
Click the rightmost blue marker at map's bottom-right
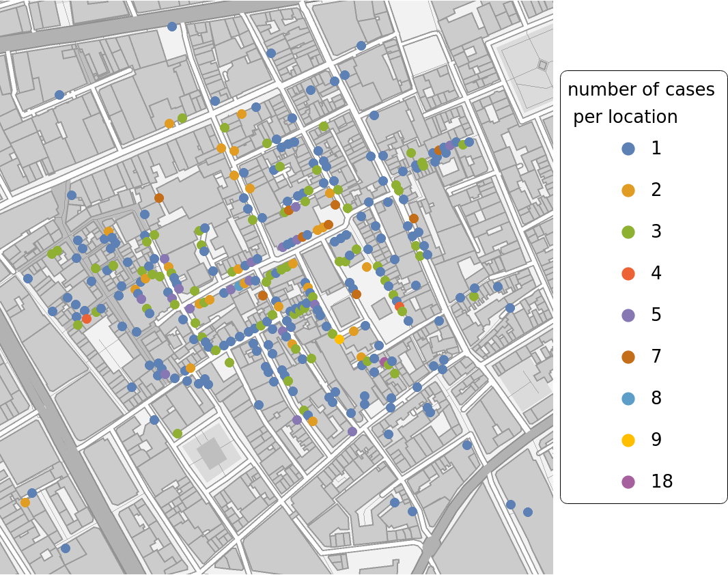coord(528,512)
